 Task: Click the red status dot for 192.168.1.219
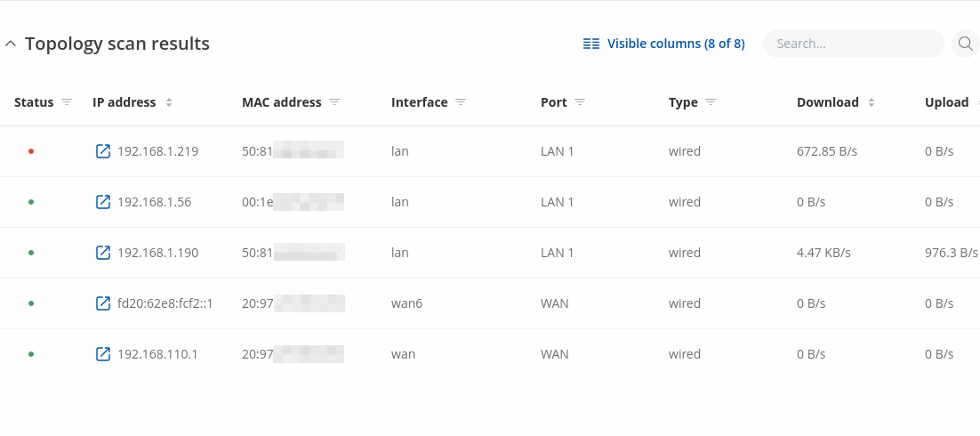coord(31,151)
